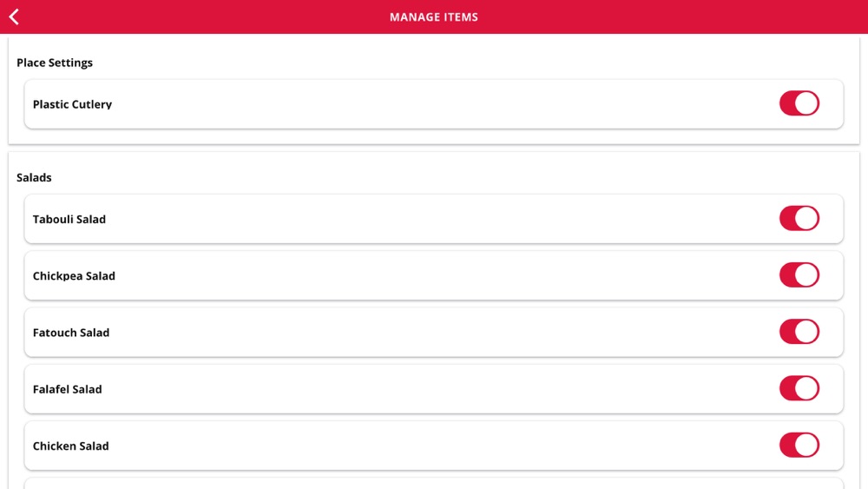Turn off the Chicken Salad toggle
The image size is (868, 489).
click(799, 446)
